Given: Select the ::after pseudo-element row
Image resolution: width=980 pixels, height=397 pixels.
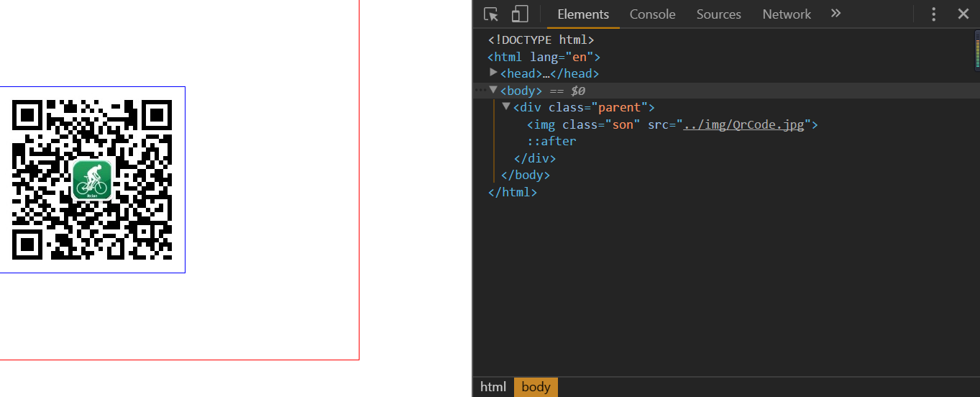Looking at the screenshot, I should tap(551, 141).
